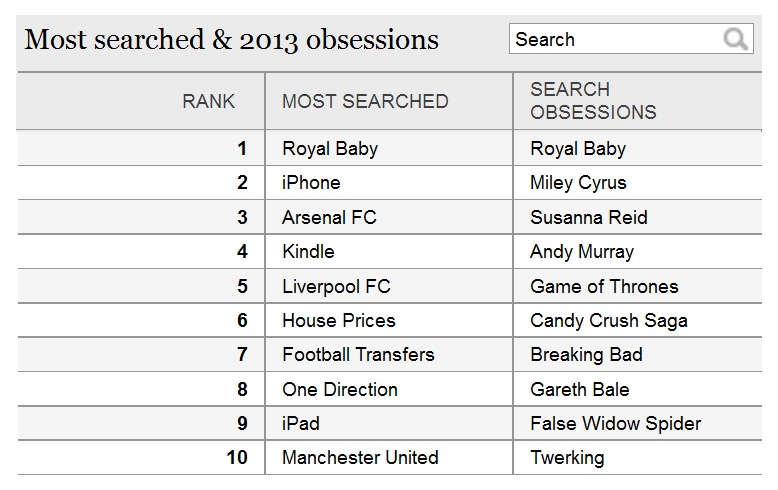Focus the Search input field
The image size is (778, 490).
point(631,39)
